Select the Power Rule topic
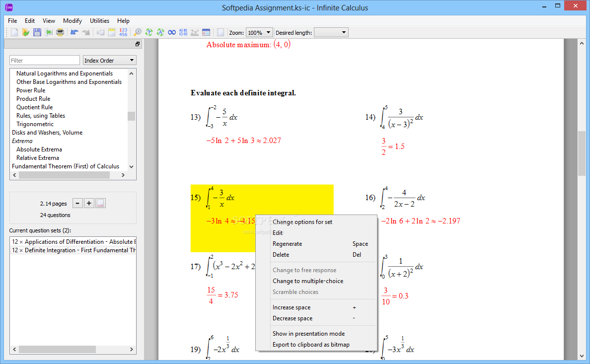The height and width of the screenshot is (364, 590). coord(30,90)
